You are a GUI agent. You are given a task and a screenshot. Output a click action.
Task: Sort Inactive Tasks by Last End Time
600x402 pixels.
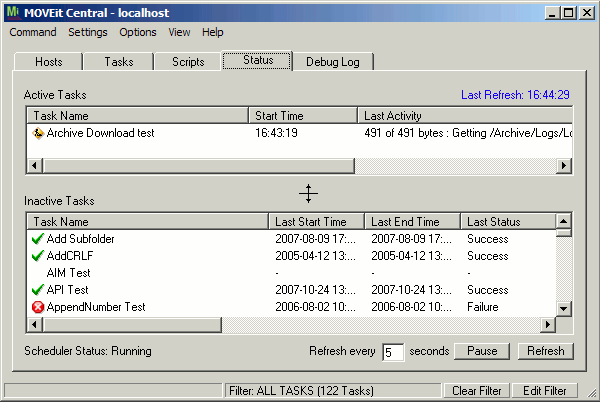click(x=412, y=222)
